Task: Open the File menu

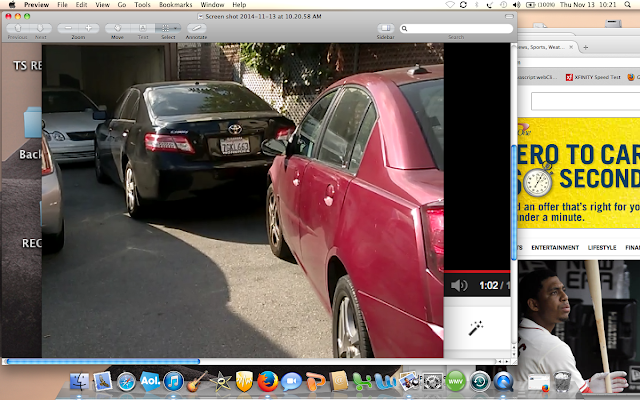Action: point(62,4)
